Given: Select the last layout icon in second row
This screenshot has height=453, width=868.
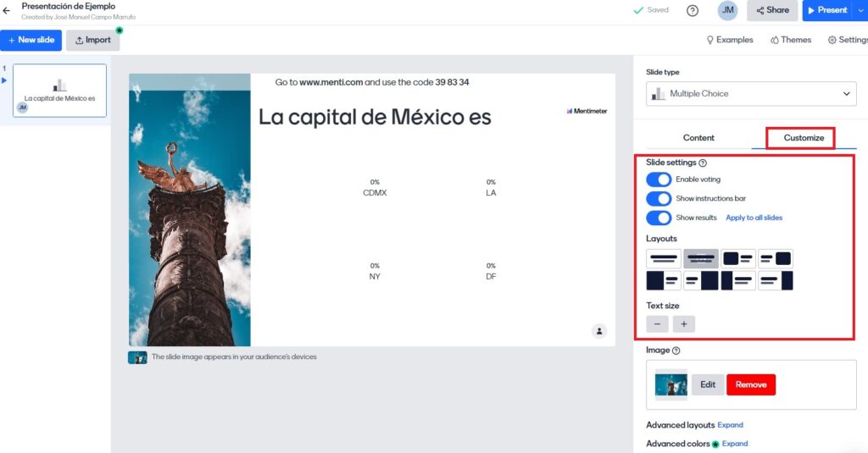Looking at the screenshot, I should [776, 280].
